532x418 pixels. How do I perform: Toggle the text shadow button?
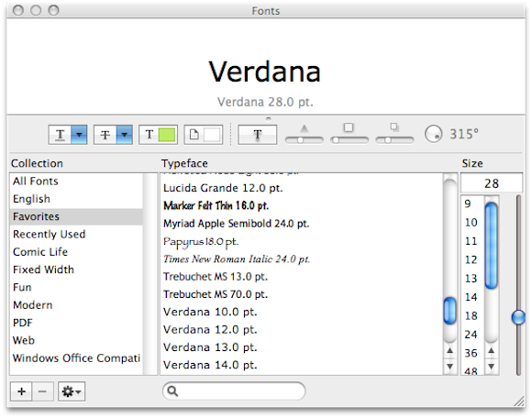pyautogui.click(x=257, y=135)
